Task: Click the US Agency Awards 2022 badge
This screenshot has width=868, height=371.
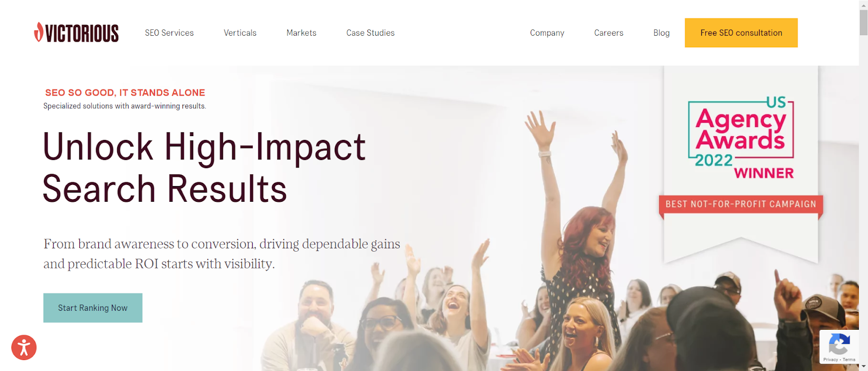Action: (x=741, y=138)
